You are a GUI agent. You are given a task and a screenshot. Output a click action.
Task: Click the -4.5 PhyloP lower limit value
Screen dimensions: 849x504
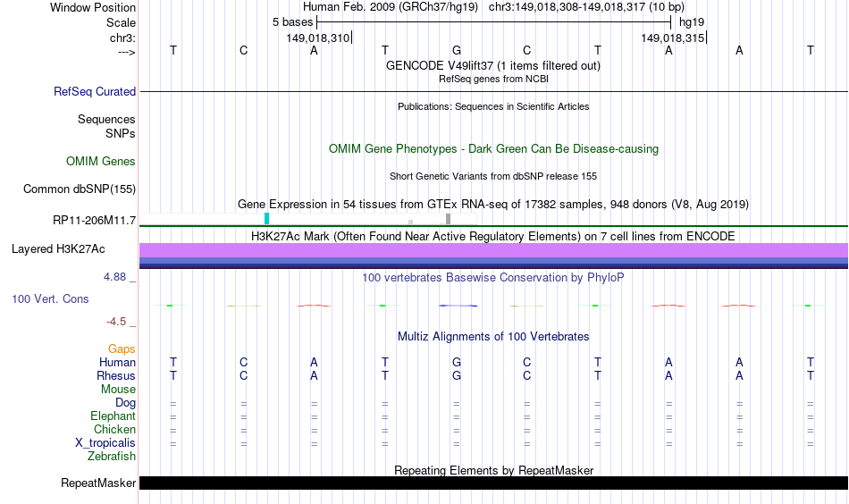coord(116,322)
